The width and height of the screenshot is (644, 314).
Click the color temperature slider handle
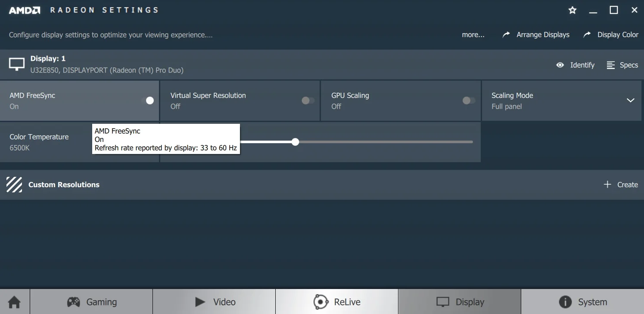[x=295, y=142]
